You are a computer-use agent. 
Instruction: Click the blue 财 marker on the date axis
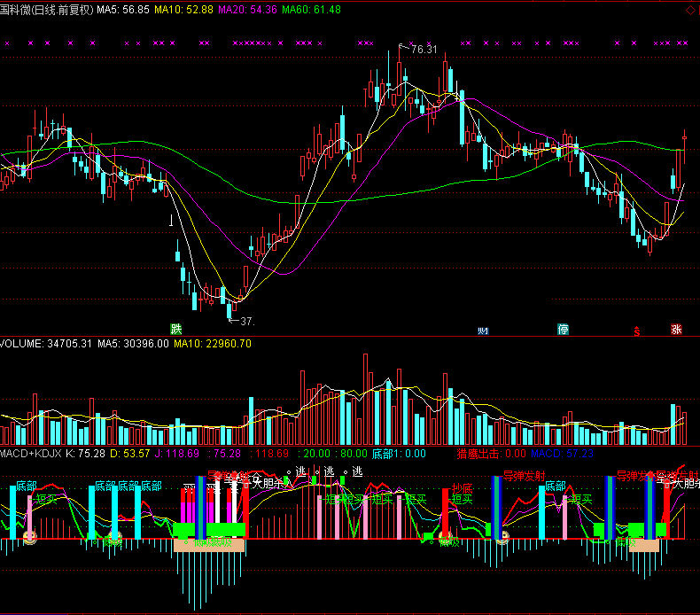click(483, 331)
